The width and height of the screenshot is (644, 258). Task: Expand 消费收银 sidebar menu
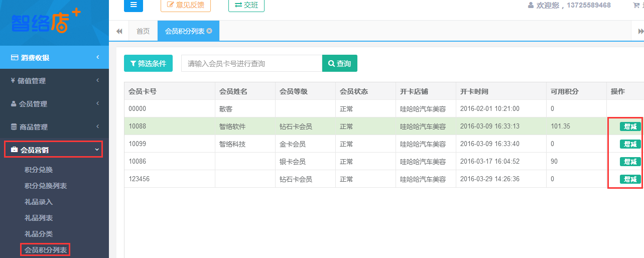click(x=54, y=58)
